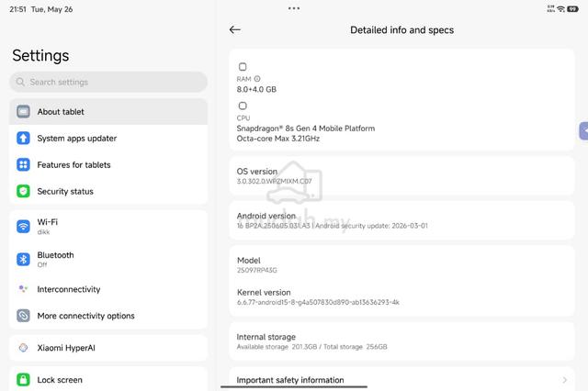Viewport: 588px width, 391px height.
Task: Click Snapdragon 8s Gen 4 Mobile Platform text
Action: [x=306, y=128]
